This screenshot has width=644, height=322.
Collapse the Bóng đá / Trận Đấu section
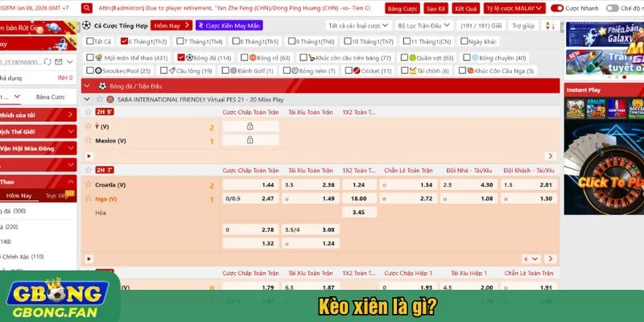(x=87, y=86)
